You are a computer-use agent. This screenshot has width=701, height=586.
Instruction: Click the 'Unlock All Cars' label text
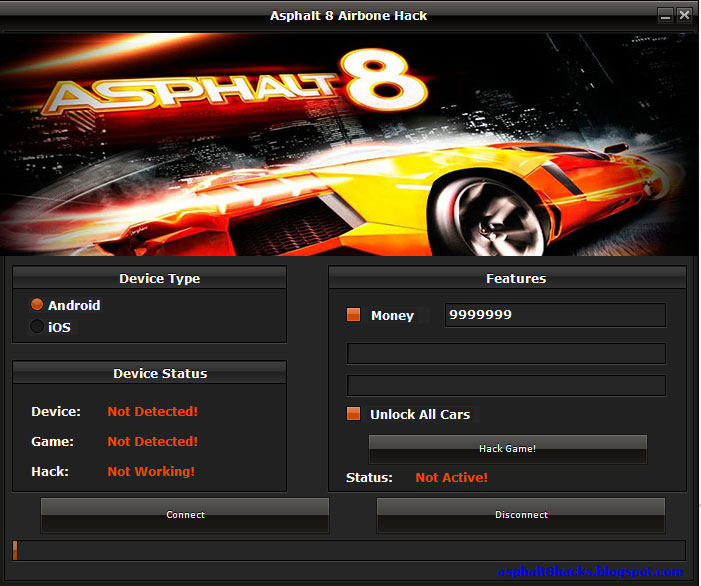tap(420, 414)
